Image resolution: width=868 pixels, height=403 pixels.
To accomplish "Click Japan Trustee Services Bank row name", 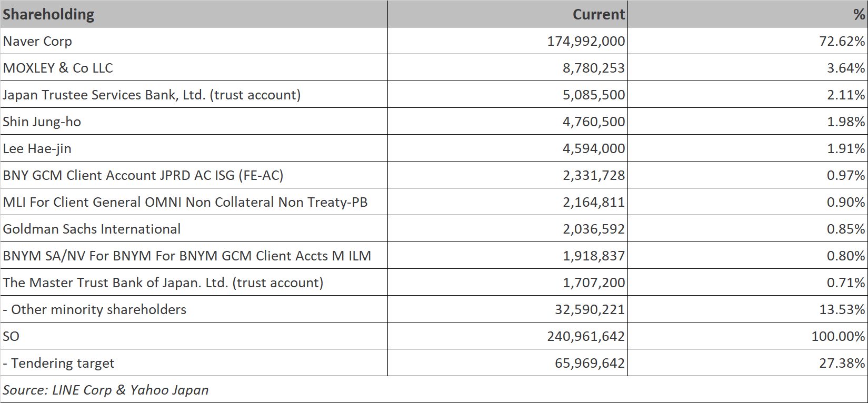I will 152,95.
